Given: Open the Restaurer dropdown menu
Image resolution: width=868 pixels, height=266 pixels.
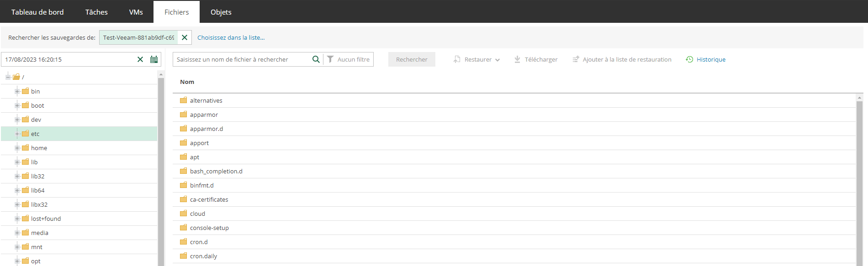Looking at the screenshot, I should 476,59.
